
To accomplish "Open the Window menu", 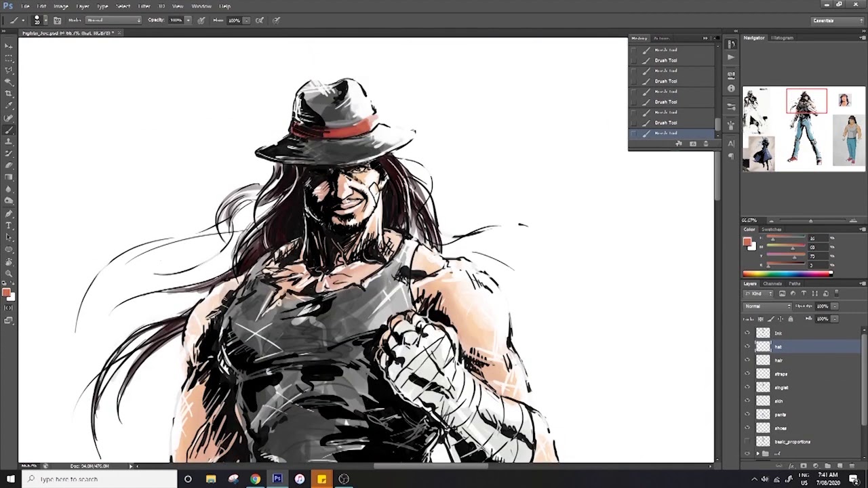I will (x=201, y=6).
